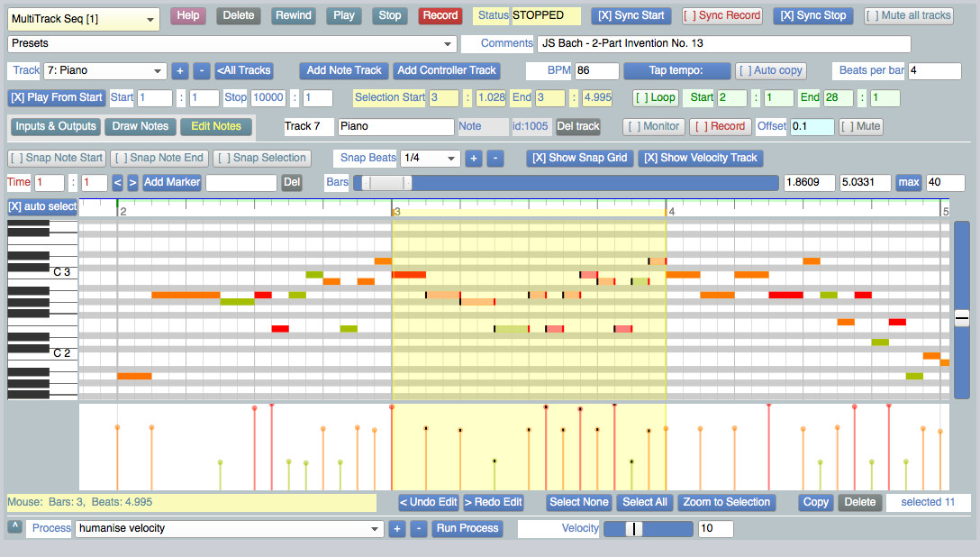
Task: Click the Zoom to Selection button
Action: click(727, 502)
